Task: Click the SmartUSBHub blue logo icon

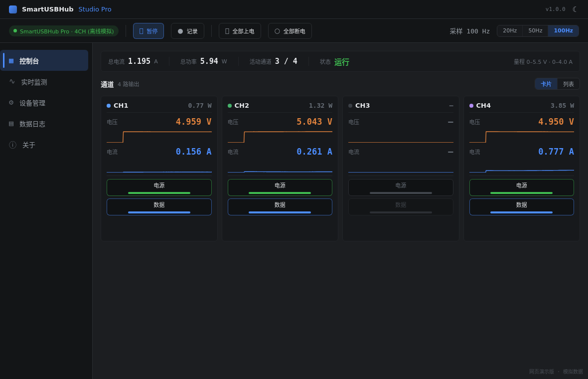Action: [x=13, y=9]
